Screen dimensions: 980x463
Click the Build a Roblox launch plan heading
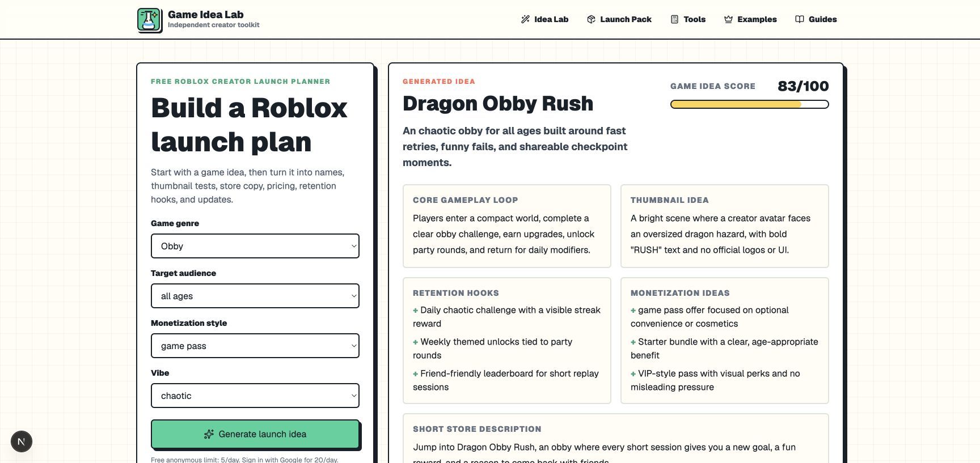249,125
